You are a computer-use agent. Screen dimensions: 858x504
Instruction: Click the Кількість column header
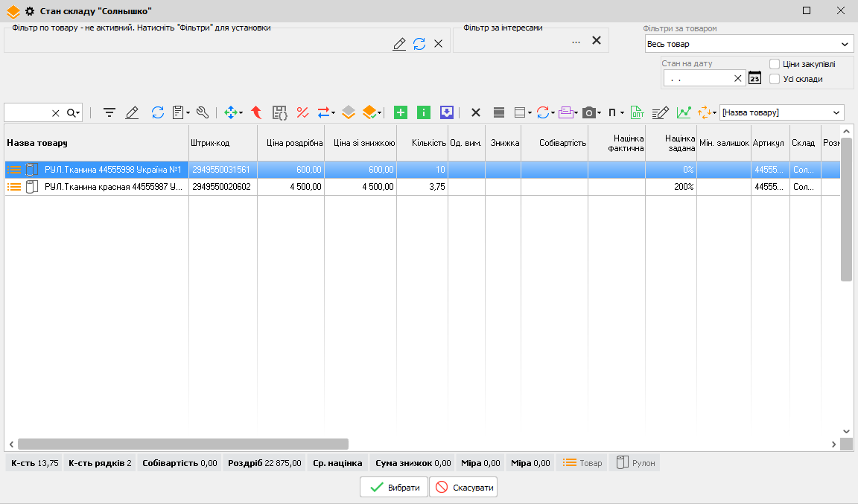click(x=422, y=143)
